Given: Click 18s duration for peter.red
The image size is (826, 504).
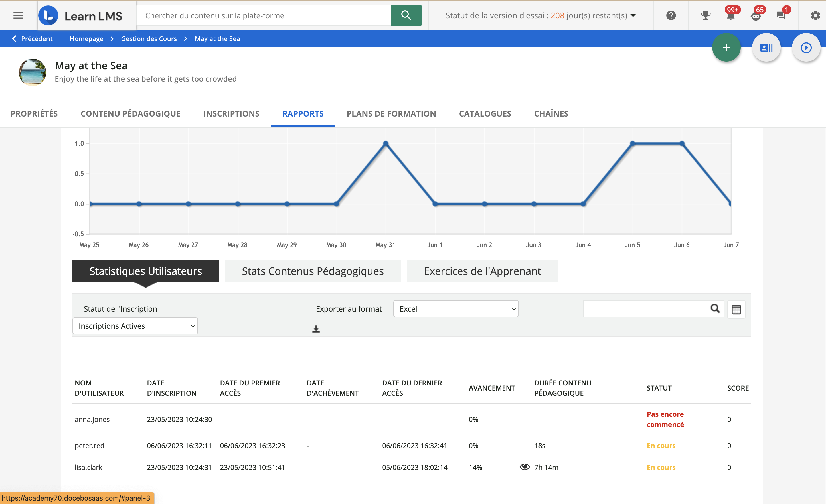Looking at the screenshot, I should [540, 445].
